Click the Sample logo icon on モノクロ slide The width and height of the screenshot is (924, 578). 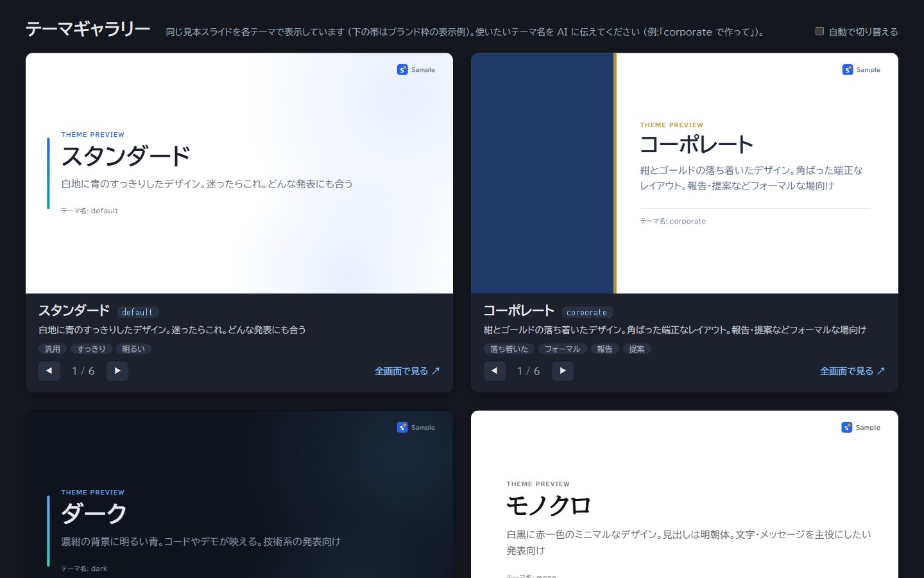click(x=847, y=427)
